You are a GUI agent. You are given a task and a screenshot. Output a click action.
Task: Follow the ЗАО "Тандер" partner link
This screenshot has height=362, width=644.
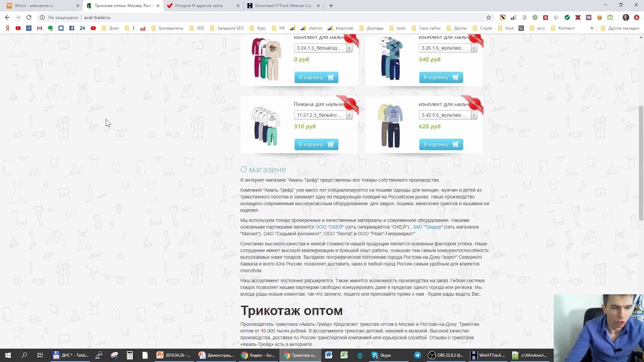(x=428, y=227)
